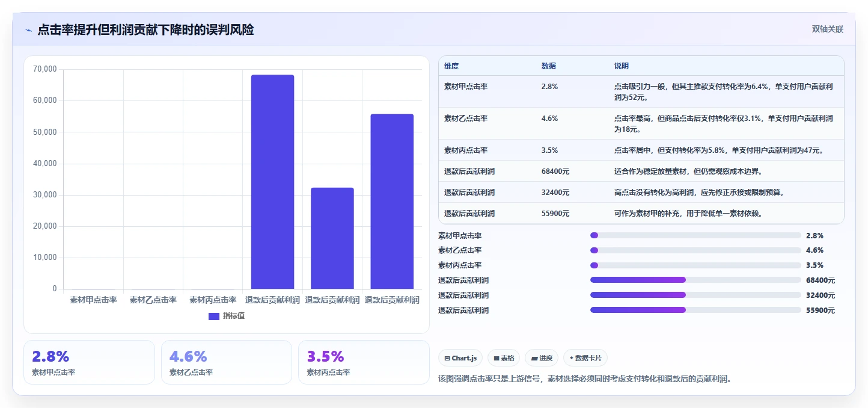Select the 数据卡片 chip label
The image size is (868, 408).
(588, 358)
